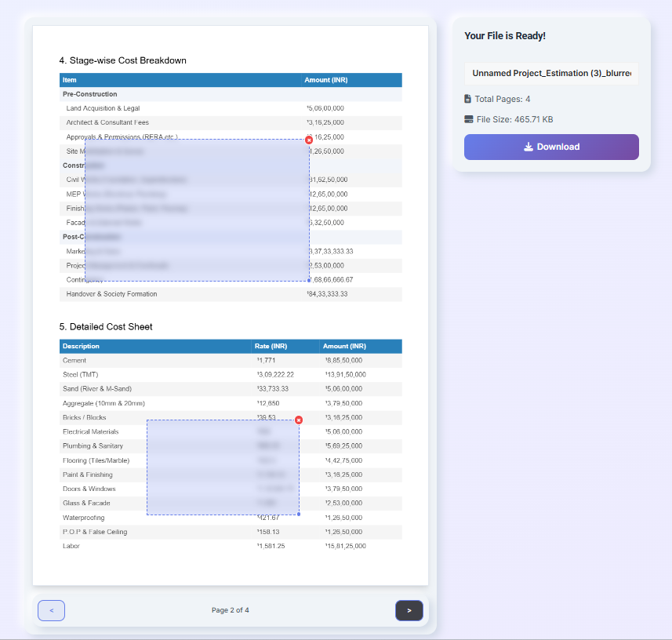The image size is (672, 640).
Task: Click the resize handle of the lower blur region
Action: [x=299, y=514]
